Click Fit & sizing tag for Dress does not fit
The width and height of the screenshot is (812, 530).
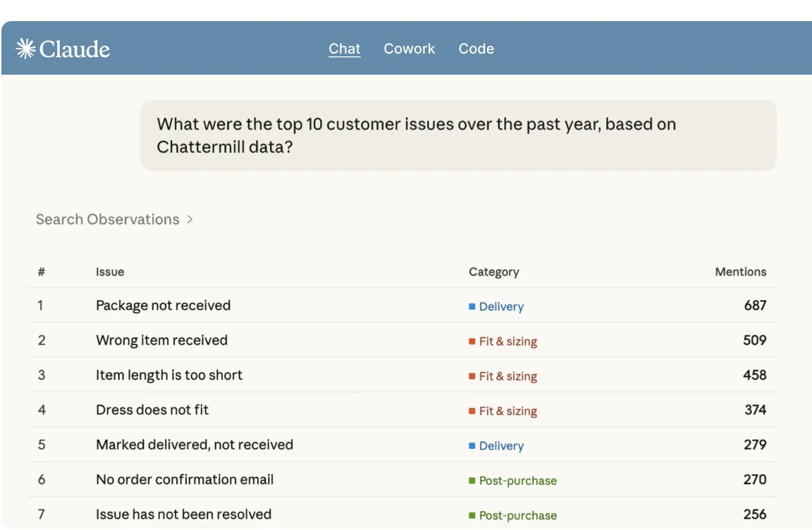coord(503,411)
